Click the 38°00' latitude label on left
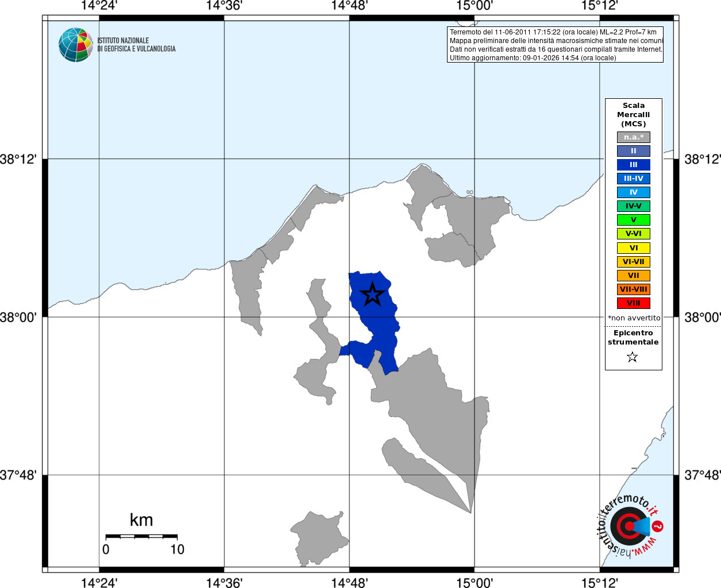The width and height of the screenshot is (721, 588). [x=18, y=318]
